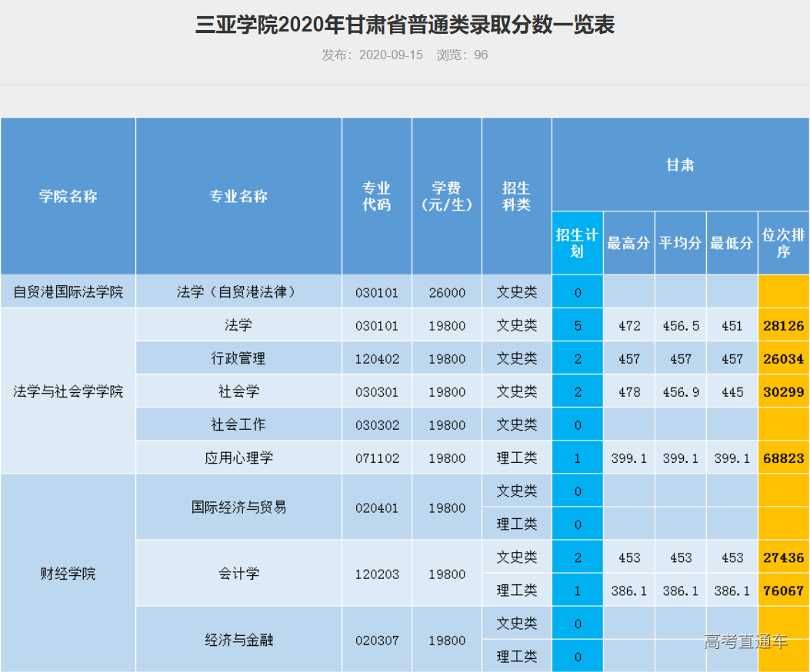This screenshot has width=810, height=672.
Task: Select the 法学与社会学学院 cell
Action: 68,391
